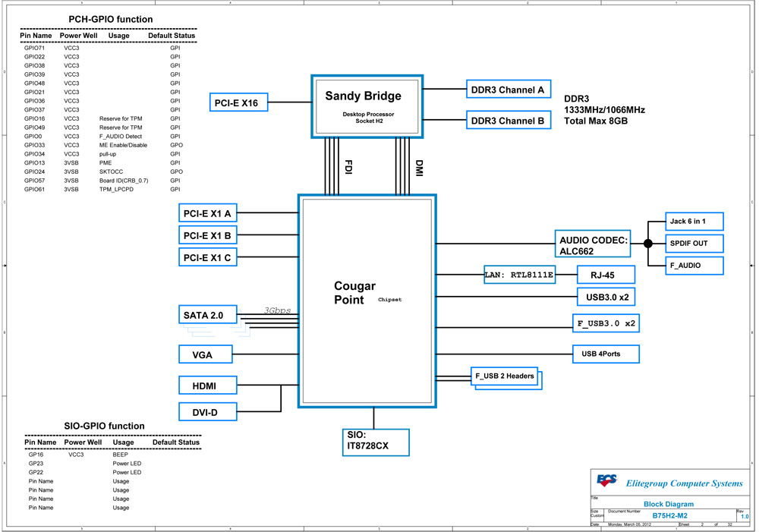Select the DDR3 Channel B block
The width and height of the screenshot is (759, 532).
point(509,121)
